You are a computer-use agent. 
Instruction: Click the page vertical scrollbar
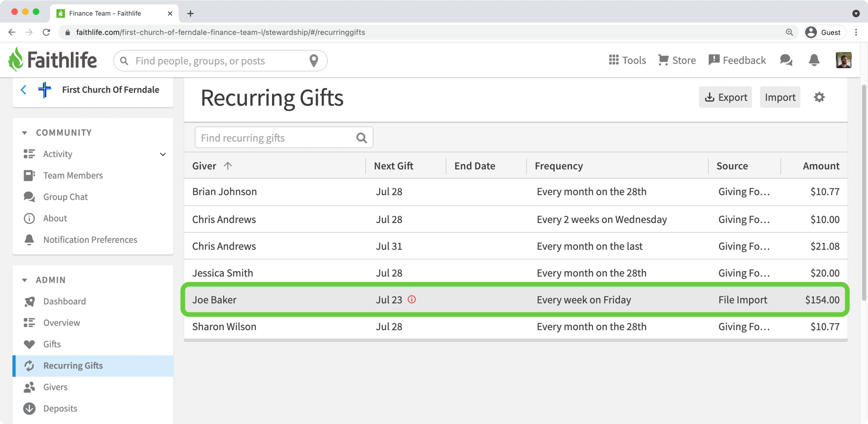[864, 193]
